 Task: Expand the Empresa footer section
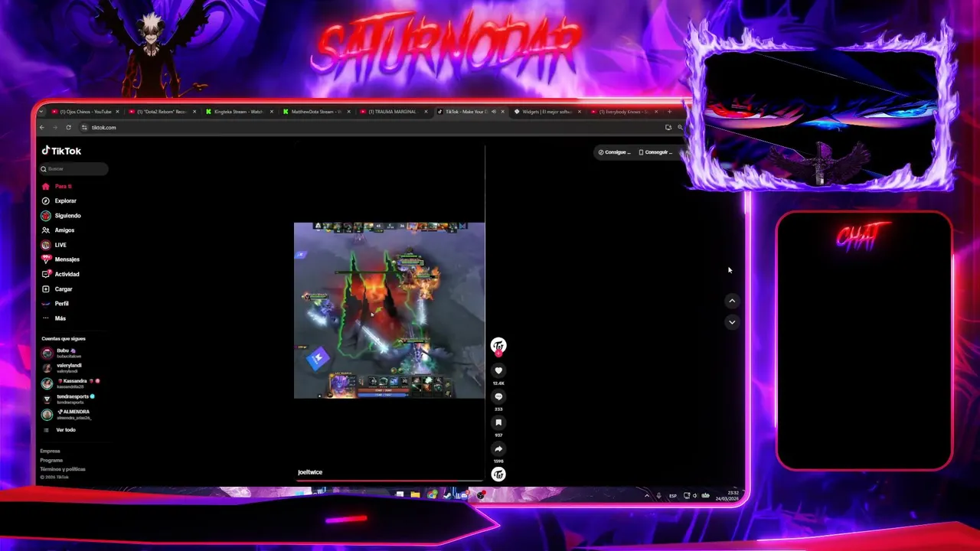tap(50, 451)
